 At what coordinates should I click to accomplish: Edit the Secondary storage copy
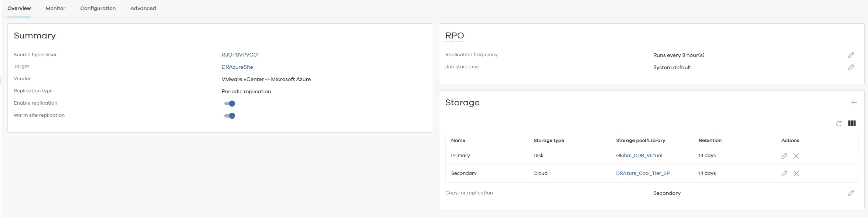click(x=784, y=173)
